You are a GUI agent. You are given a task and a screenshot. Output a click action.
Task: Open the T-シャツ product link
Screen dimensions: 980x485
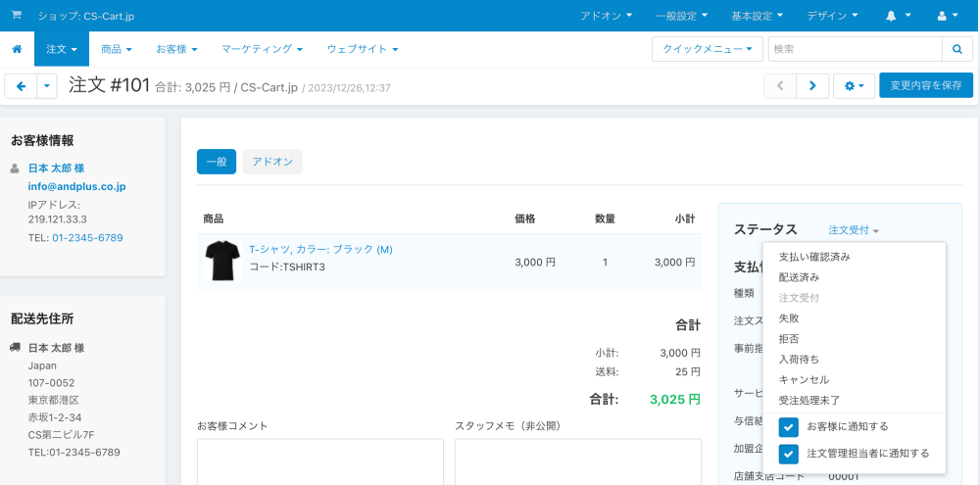pos(320,250)
